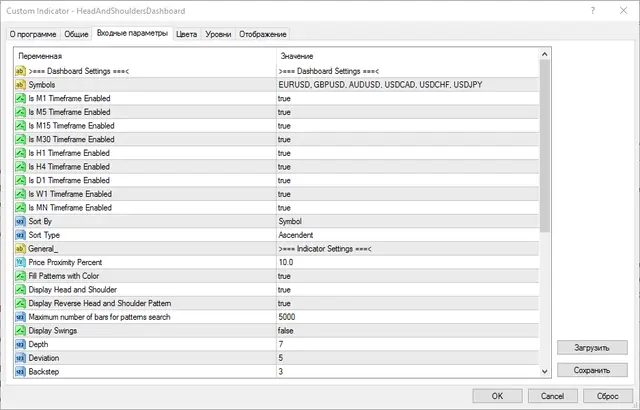Click the bool icon for Is D1 Timeframe Enabled
Viewport: 640px width, 410px height.
pos(20,180)
